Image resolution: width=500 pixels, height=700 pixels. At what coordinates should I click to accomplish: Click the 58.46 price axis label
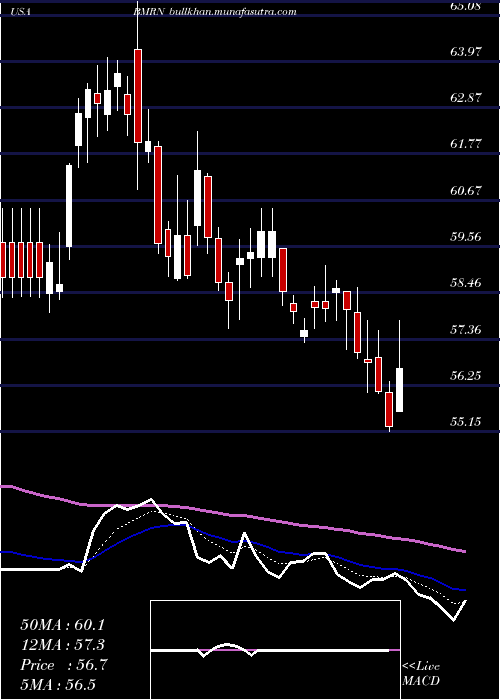[x=466, y=283]
